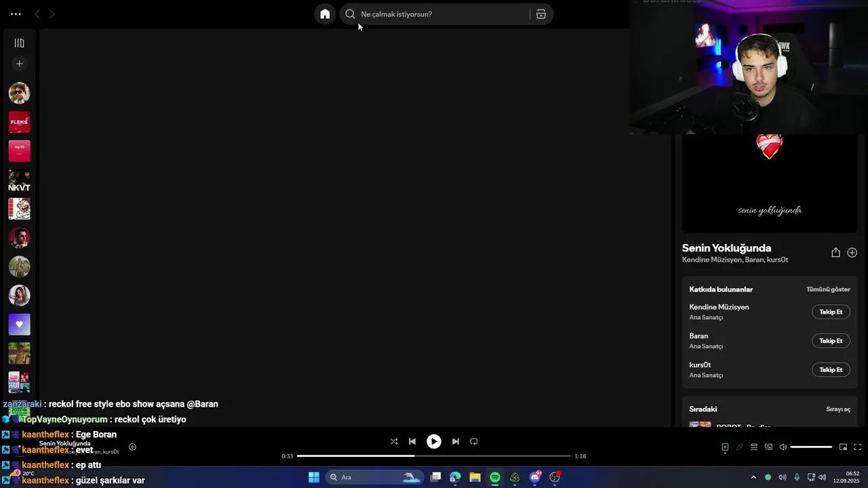Image resolution: width=868 pixels, height=488 pixels.
Task: Follow kurs0t with Takip Et
Action: [x=831, y=370]
